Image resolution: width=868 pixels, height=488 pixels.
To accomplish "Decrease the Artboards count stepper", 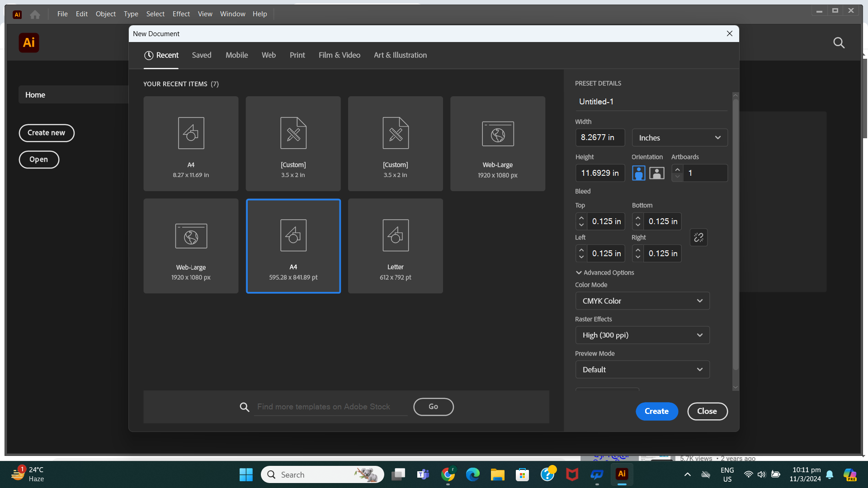I will coord(677,177).
